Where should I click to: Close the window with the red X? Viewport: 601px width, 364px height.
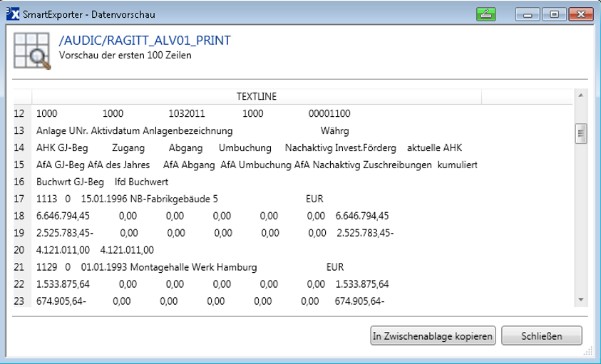point(581,14)
